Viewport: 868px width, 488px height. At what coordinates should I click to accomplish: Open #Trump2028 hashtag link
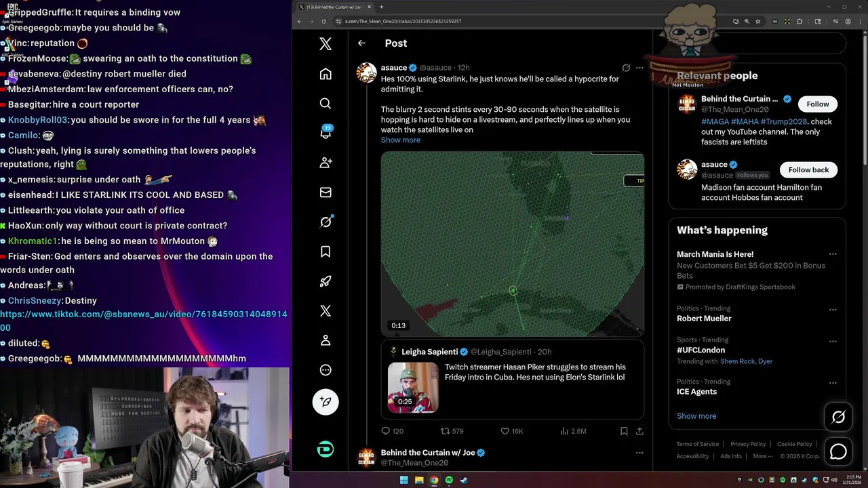784,122
